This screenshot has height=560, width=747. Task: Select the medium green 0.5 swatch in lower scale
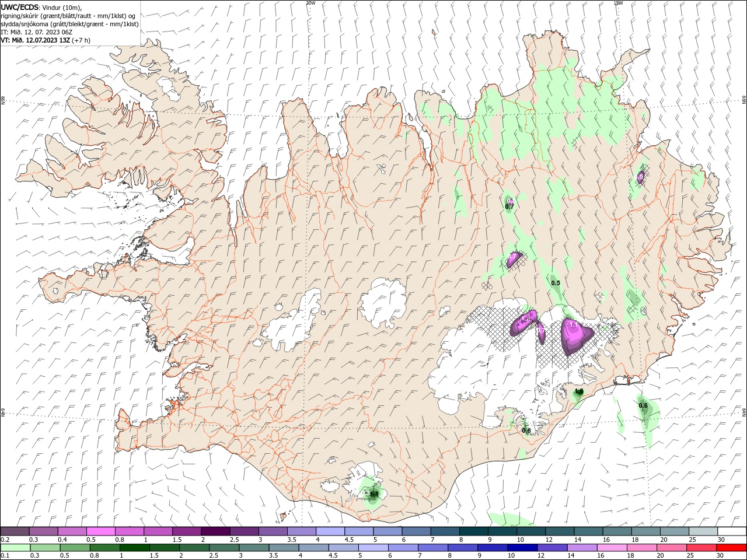click(x=75, y=548)
